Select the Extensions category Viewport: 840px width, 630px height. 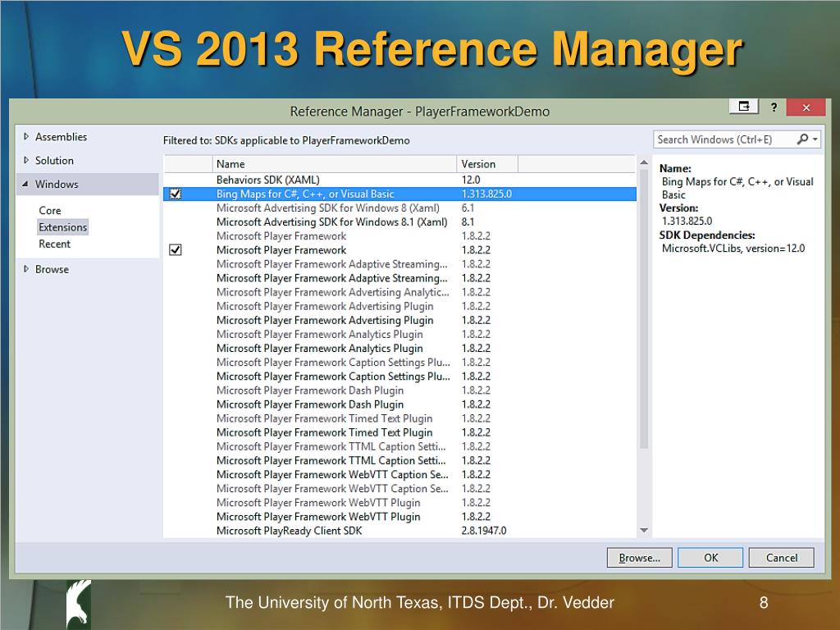point(62,227)
